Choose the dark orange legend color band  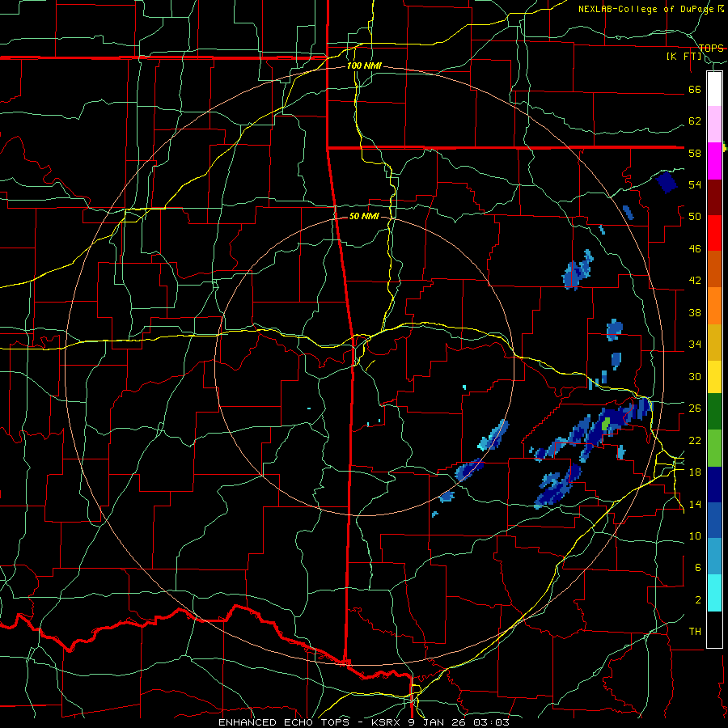(714, 269)
